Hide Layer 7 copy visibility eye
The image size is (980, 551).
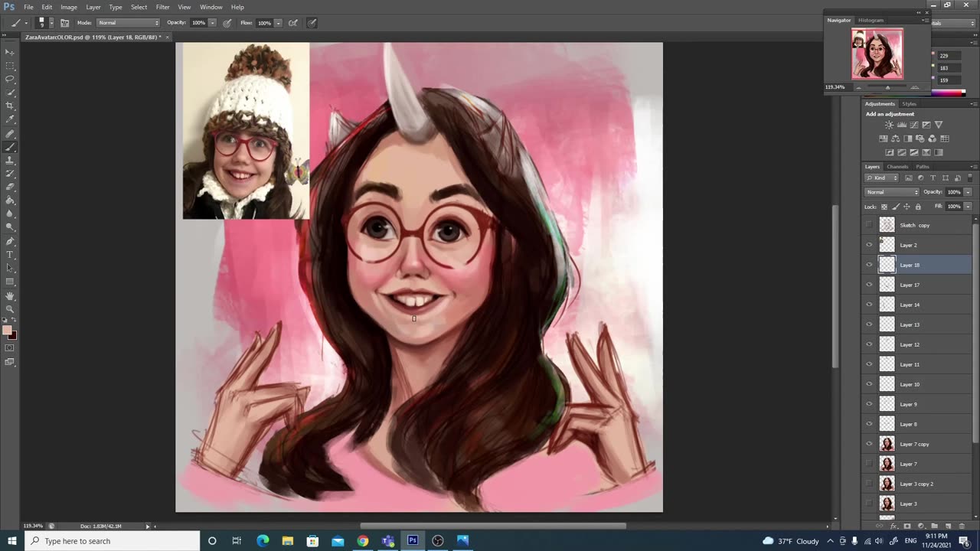point(869,444)
